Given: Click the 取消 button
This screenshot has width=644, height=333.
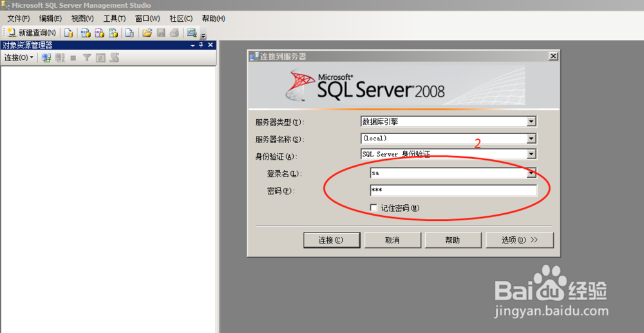Looking at the screenshot, I should 393,240.
